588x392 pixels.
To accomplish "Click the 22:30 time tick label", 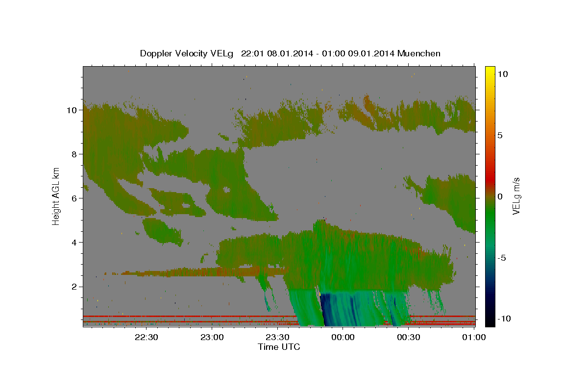I will pos(147,337).
